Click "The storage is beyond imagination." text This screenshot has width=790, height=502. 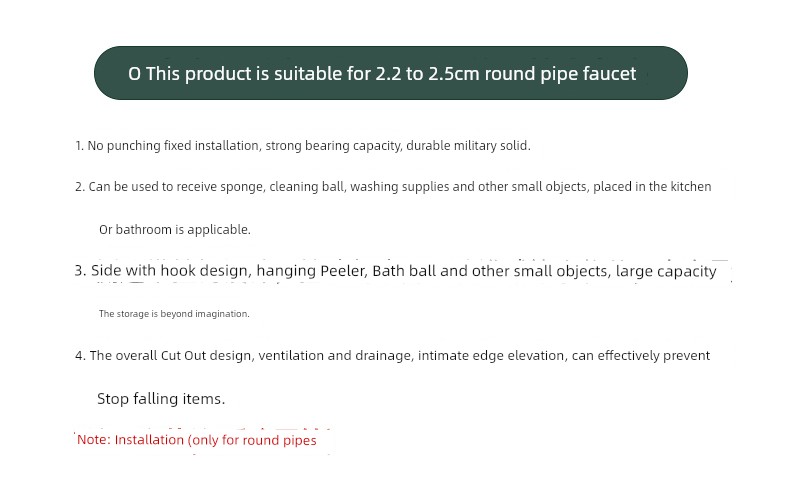coord(174,314)
